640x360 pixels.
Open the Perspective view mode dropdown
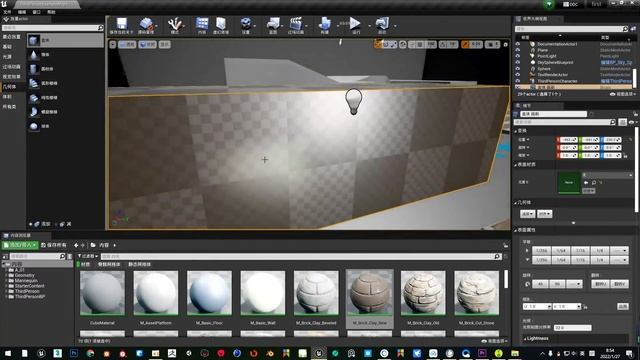click(127, 44)
